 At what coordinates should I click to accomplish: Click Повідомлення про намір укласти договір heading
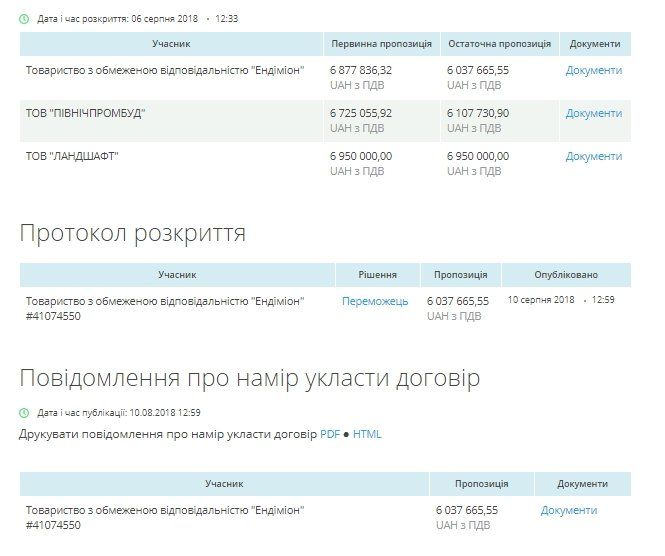250,378
